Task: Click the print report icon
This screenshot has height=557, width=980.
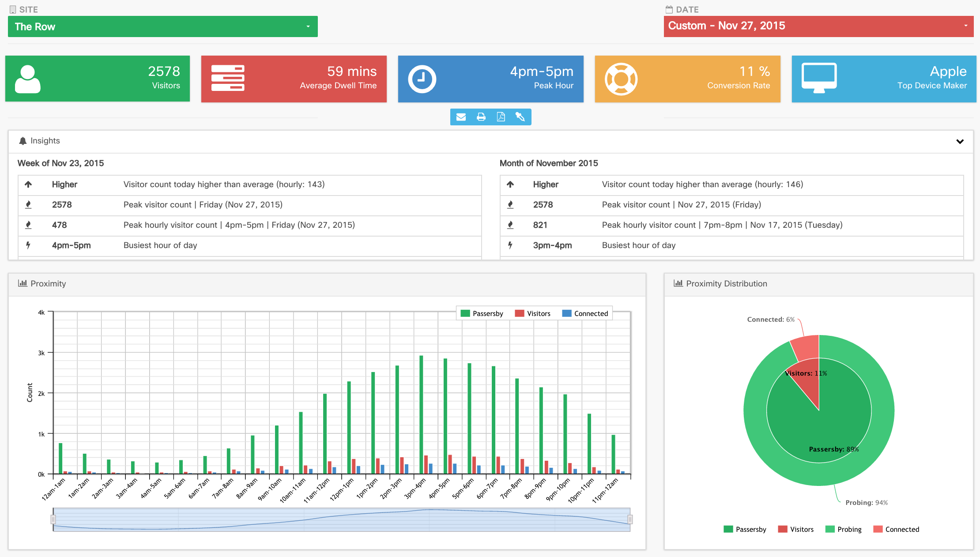Action: [x=481, y=117]
